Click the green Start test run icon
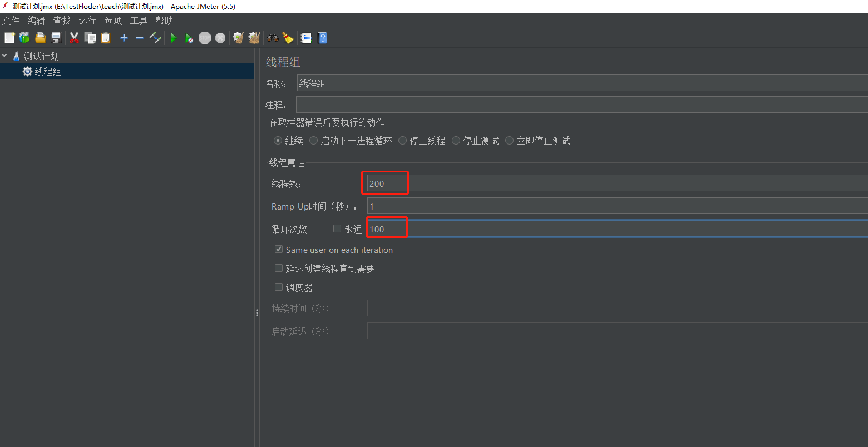 174,38
